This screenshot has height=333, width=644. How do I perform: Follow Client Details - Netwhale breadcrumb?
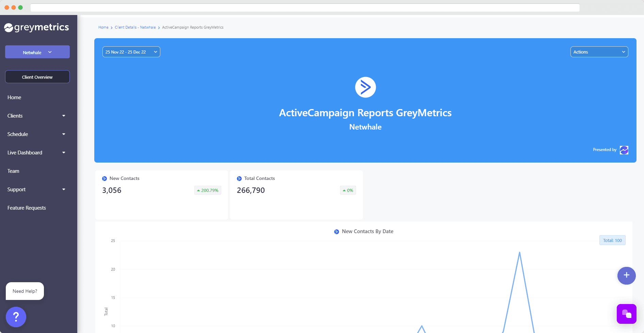click(x=135, y=27)
